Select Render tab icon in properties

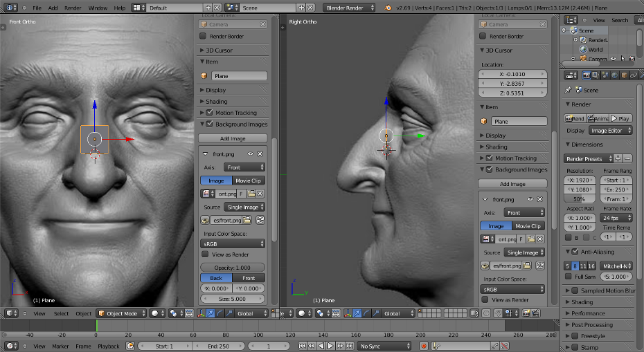click(x=587, y=75)
